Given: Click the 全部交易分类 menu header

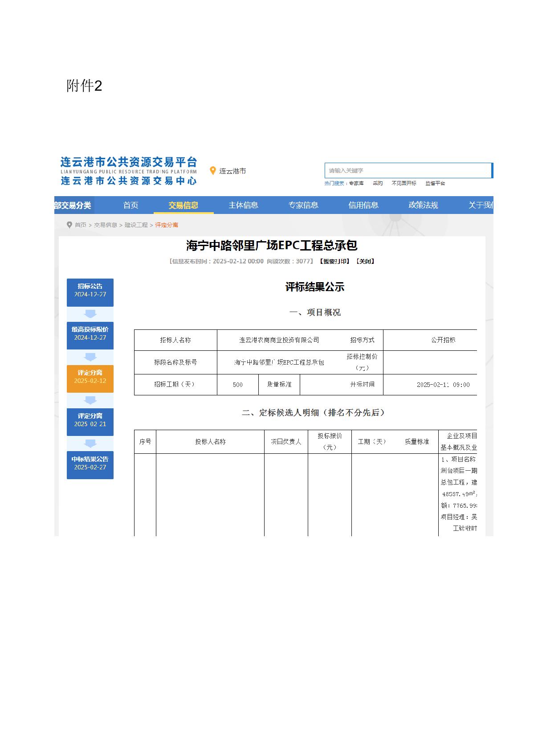Looking at the screenshot, I should pyautogui.click(x=73, y=205).
